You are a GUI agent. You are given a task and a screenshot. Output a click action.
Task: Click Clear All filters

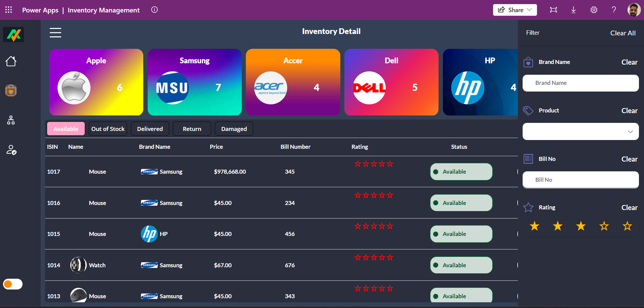(622, 33)
